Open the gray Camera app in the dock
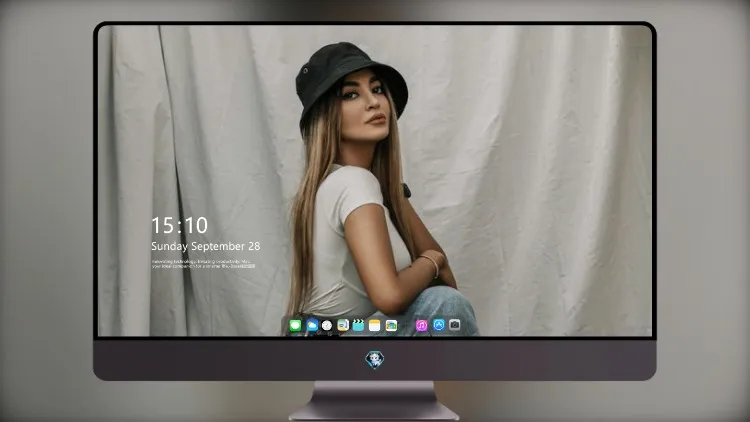Image resolution: width=750 pixels, height=422 pixels. click(454, 325)
